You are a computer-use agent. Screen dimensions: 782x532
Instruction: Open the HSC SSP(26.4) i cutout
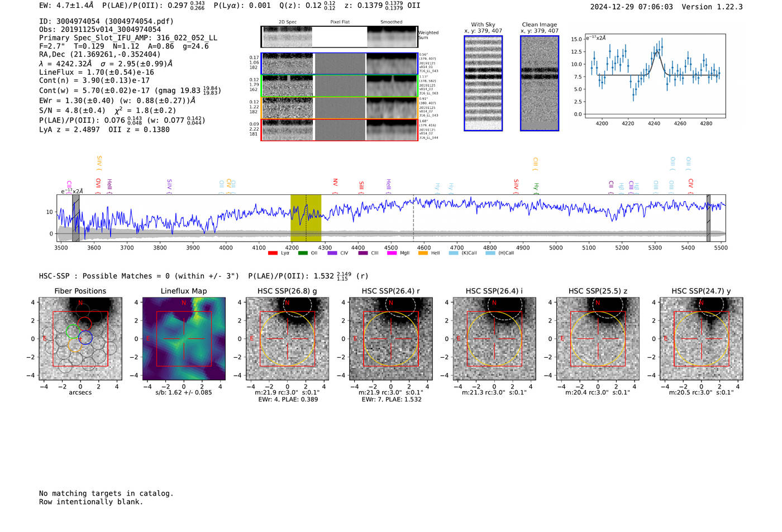(494, 339)
